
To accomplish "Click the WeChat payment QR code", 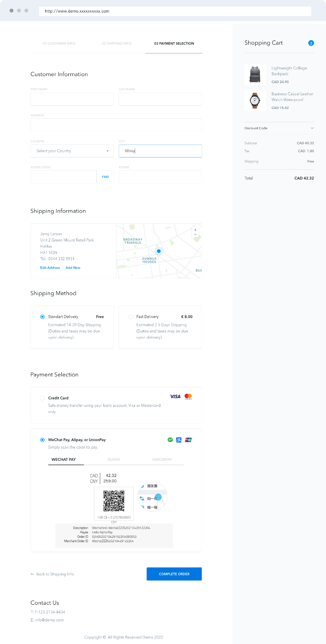I will pyautogui.click(x=114, y=501).
